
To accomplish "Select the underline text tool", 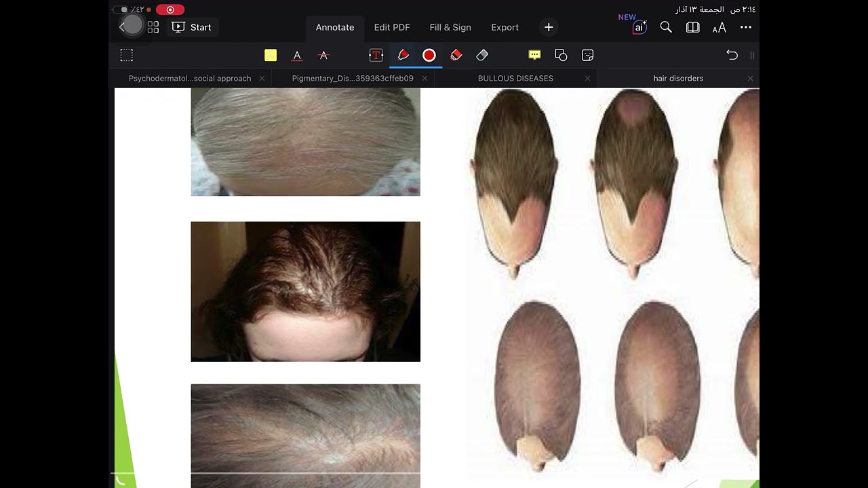I will coord(297,55).
